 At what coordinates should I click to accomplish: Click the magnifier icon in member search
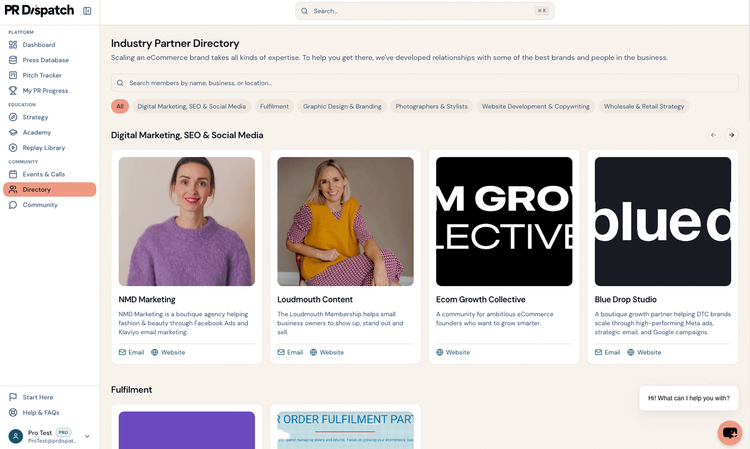[120, 83]
